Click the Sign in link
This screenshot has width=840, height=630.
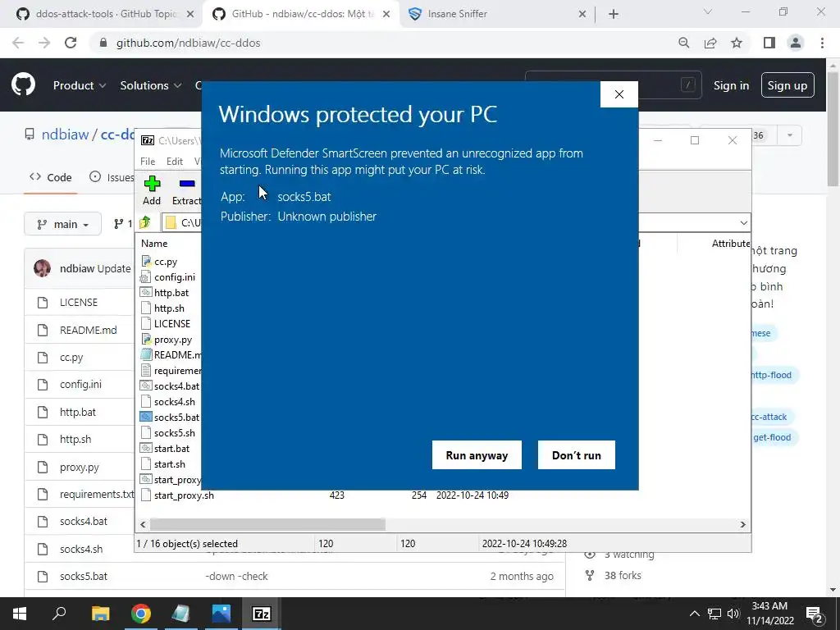(731, 85)
